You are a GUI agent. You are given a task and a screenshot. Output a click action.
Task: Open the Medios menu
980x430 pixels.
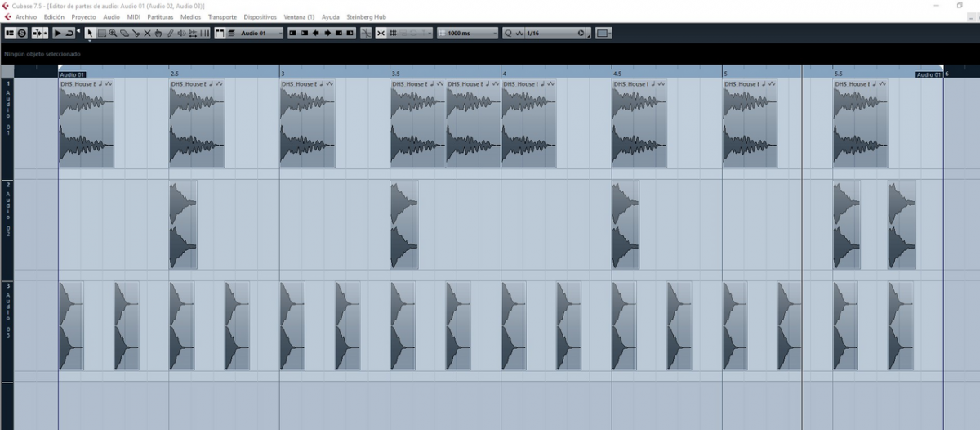tap(190, 16)
